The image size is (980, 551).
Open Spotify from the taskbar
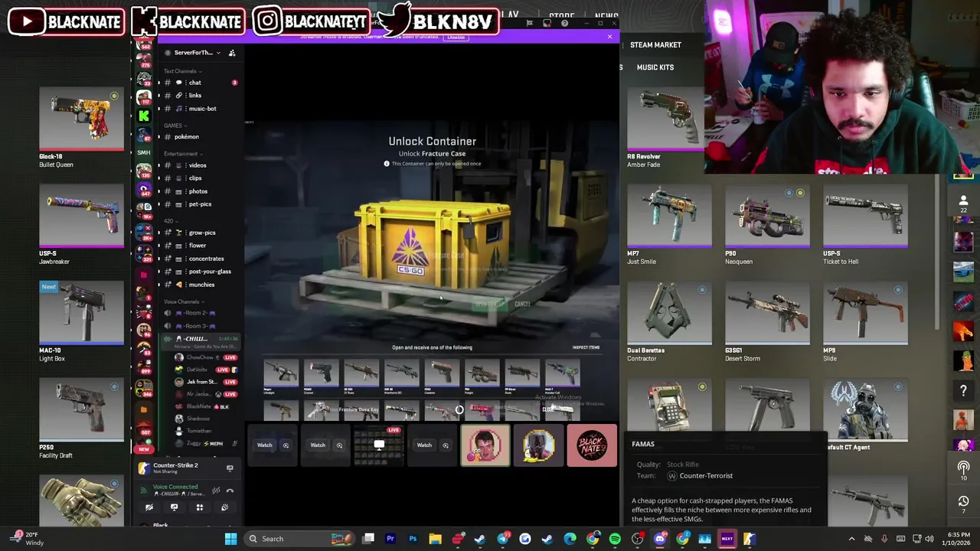coord(615,539)
